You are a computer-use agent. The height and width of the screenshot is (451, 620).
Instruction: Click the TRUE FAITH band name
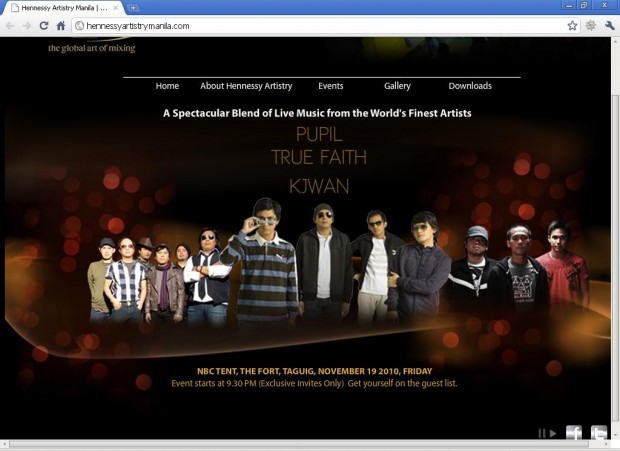(319, 157)
